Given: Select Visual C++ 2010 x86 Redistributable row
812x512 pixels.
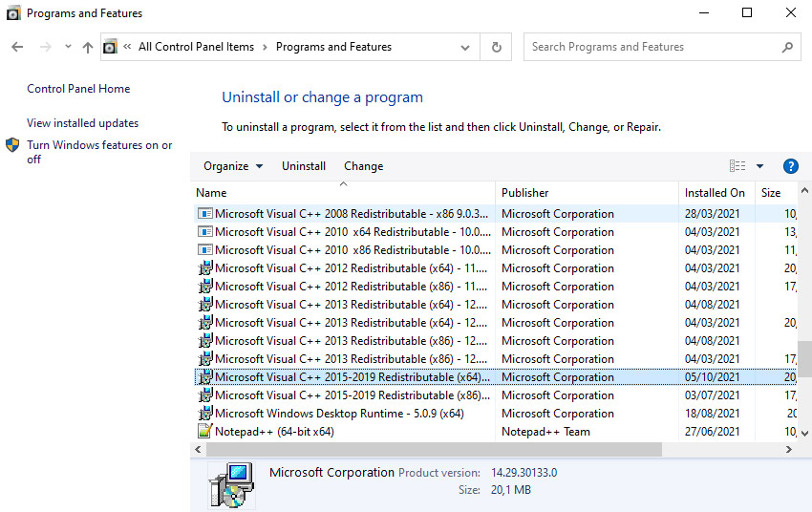Looking at the screenshot, I should [496, 250].
